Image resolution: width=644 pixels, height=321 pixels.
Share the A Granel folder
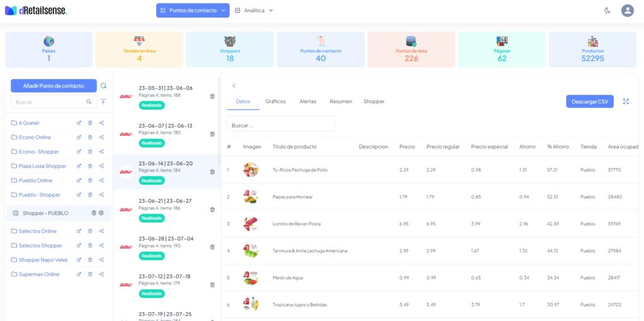[101, 122]
